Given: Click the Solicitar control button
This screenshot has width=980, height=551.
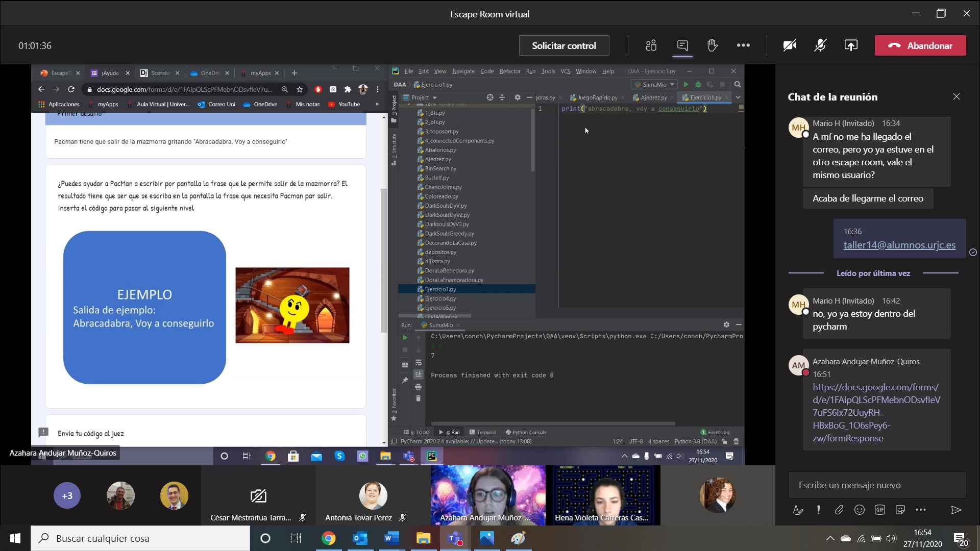Looking at the screenshot, I should tap(563, 45).
